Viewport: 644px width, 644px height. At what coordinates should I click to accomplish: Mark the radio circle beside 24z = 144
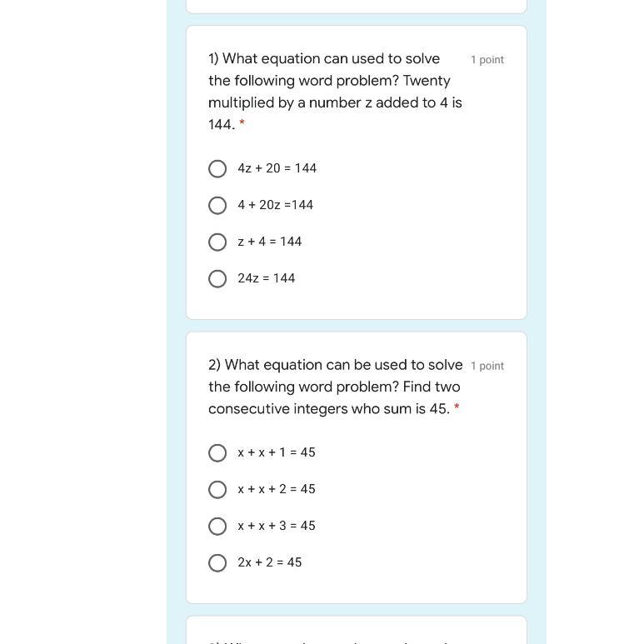tap(217, 279)
